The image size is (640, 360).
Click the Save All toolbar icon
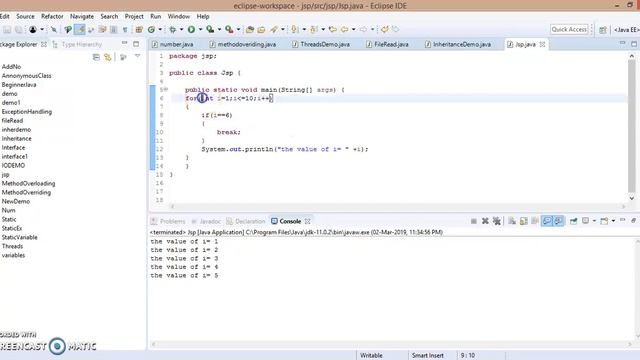coord(18,29)
